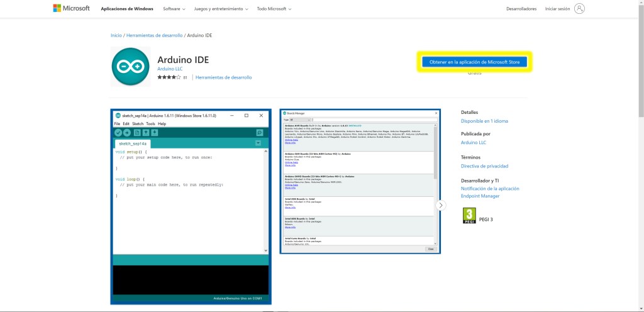
Task: Go to Inicio breadcrumb
Action: [x=116, y=35]
